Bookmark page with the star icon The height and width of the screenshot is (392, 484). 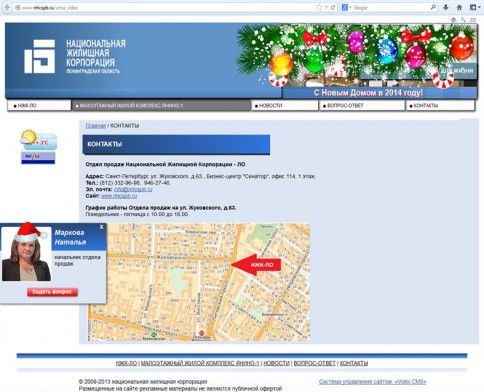click(319, 7)
